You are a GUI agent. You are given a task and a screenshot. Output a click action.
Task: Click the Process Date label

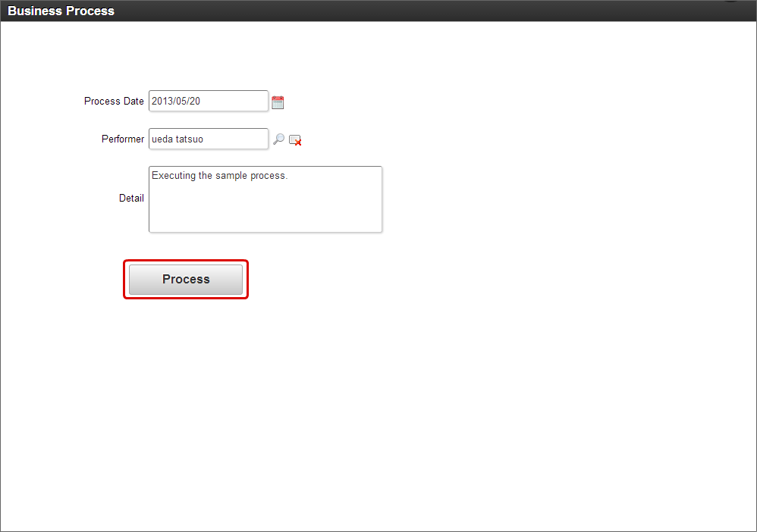(x=114, y=102)
